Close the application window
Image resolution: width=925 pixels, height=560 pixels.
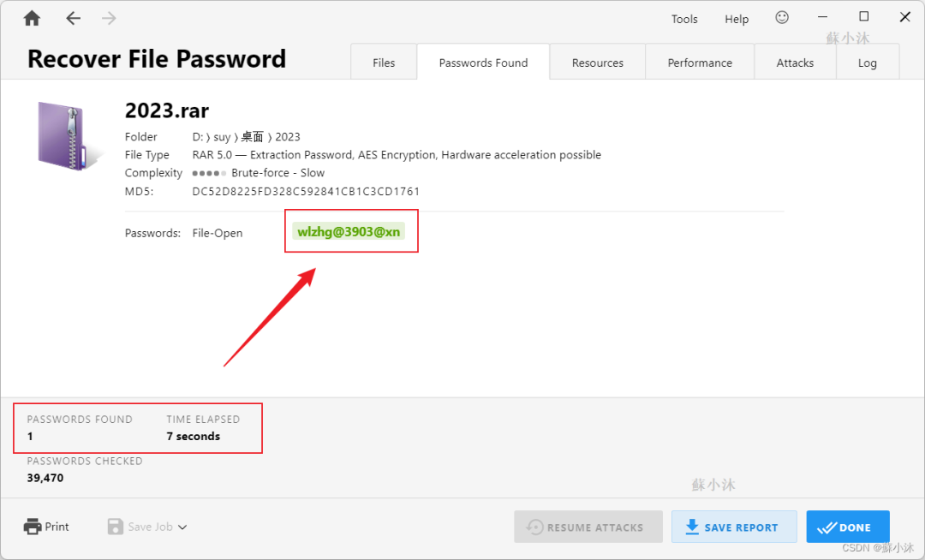coord(905,17)
